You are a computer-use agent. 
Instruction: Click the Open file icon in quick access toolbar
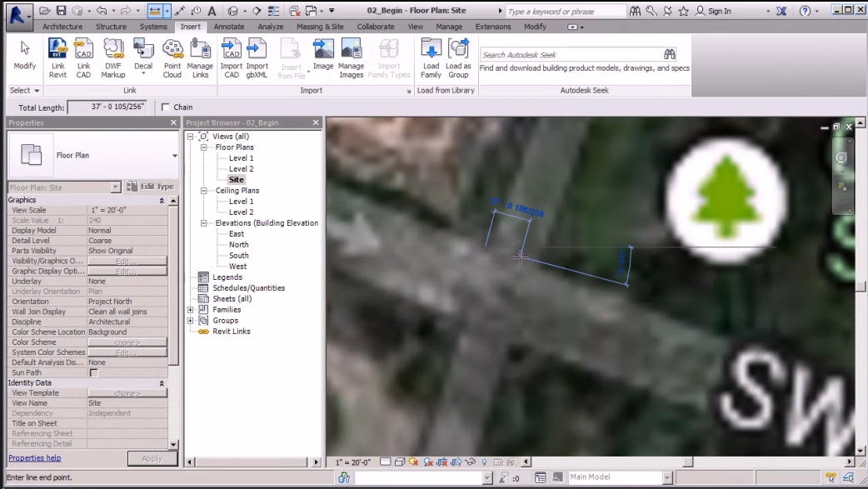[45, 11]
